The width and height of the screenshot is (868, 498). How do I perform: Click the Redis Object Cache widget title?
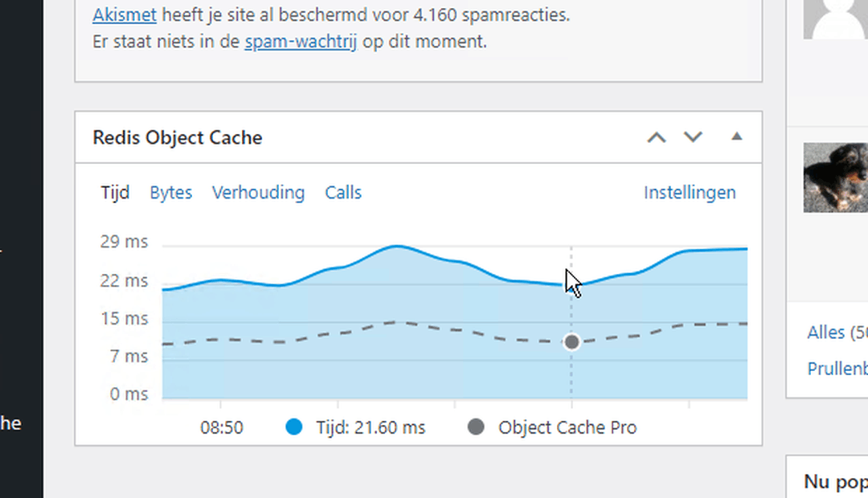(178, 137)
